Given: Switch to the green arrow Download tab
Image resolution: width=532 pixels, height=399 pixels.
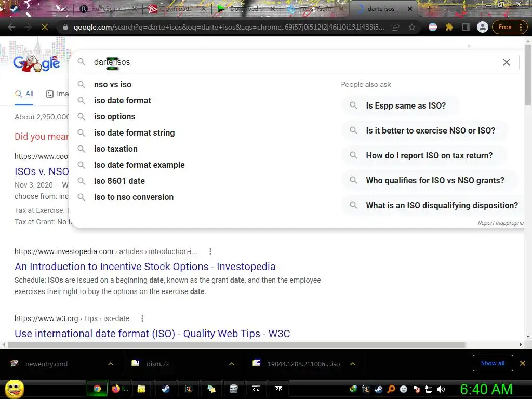Looking at the screenshot, I should click(x=245, y=9).
